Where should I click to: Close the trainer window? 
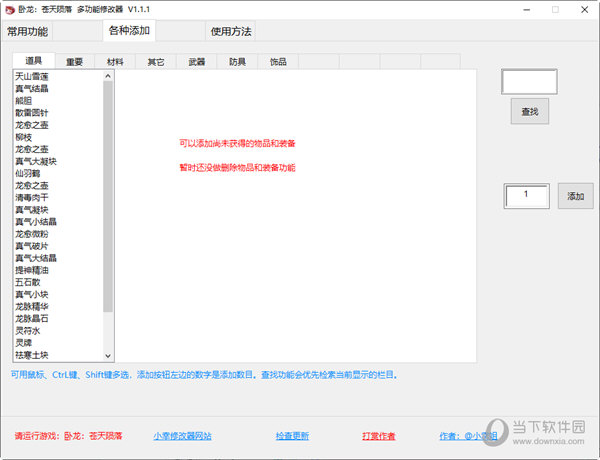[585, 10]
